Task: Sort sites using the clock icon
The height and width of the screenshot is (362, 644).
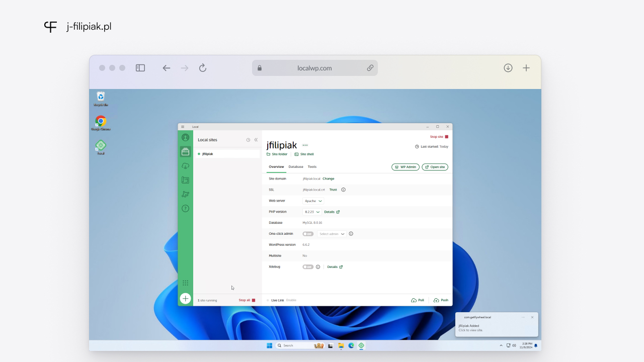Action: click(248, 140)
